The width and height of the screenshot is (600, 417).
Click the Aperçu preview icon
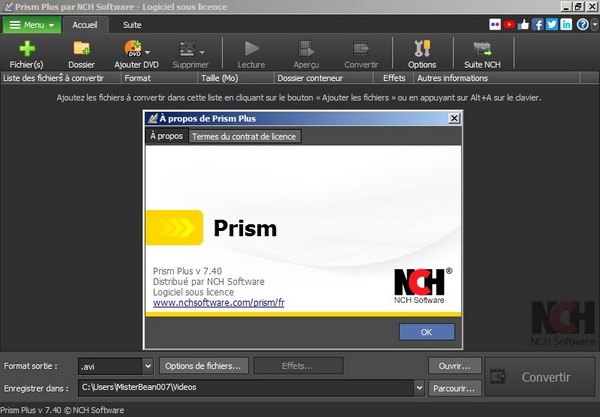tap(306, 49)
